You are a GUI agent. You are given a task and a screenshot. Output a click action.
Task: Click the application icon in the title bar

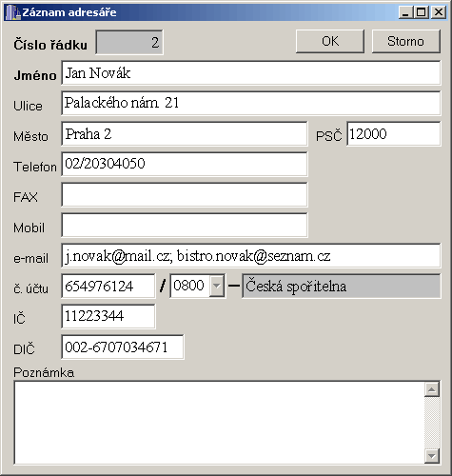[x=12, y=12]
